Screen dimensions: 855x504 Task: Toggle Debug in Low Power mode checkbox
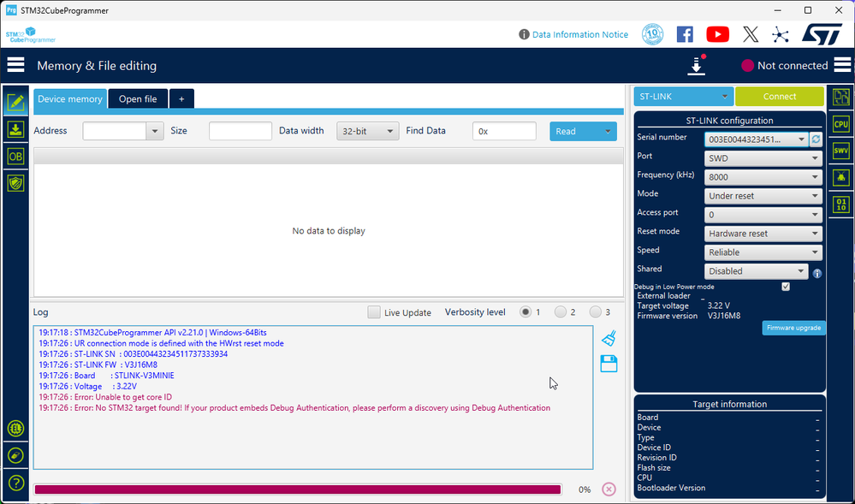click(x=785, y=287)
